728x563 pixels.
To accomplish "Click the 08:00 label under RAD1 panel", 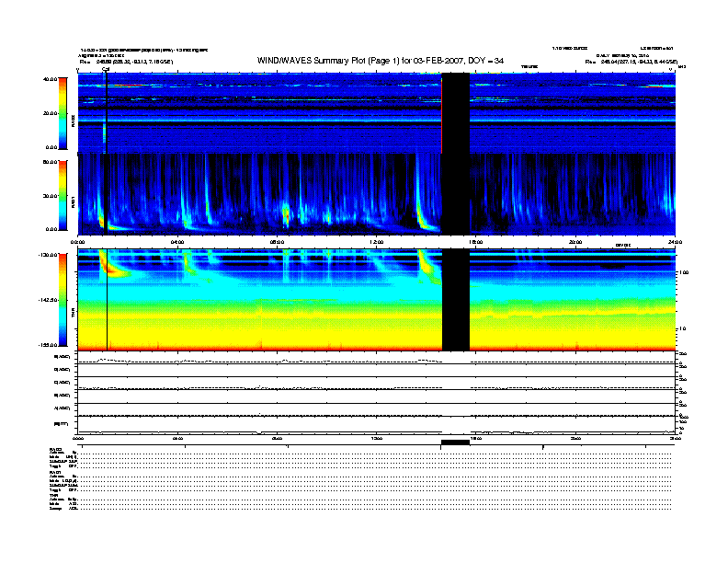I will point(278,242).
